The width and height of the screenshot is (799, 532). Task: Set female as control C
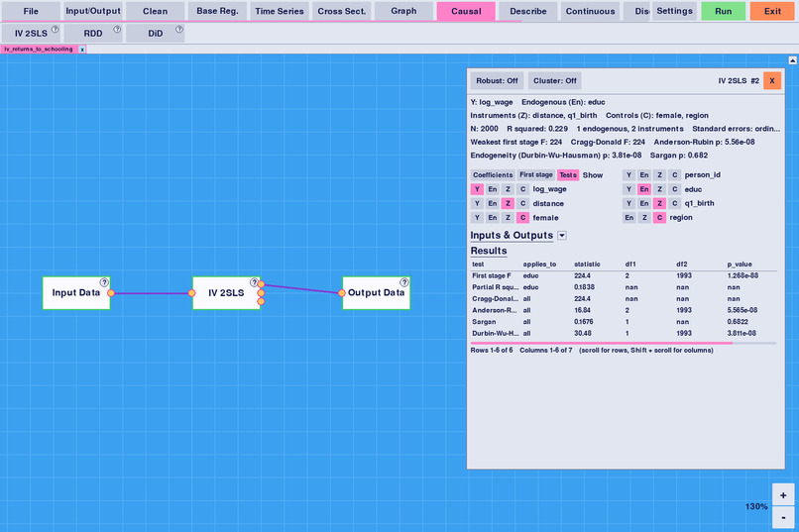(522, 218)
